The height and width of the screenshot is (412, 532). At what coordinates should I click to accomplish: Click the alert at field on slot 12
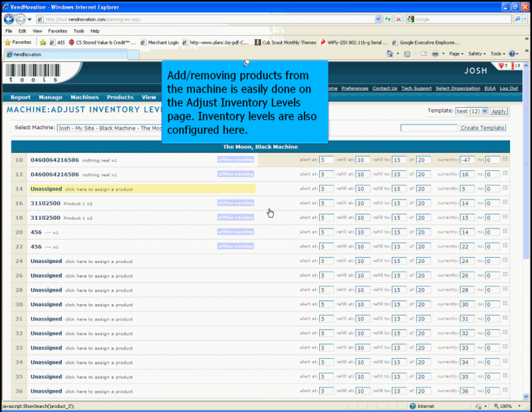tap(327, 174)
